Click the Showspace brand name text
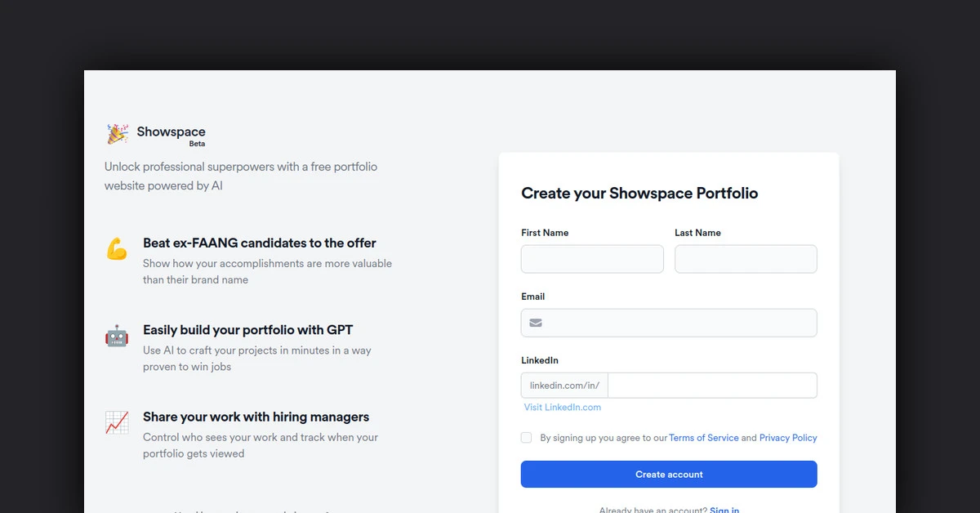This screenshot has width=980, height=513. point(171,132)
